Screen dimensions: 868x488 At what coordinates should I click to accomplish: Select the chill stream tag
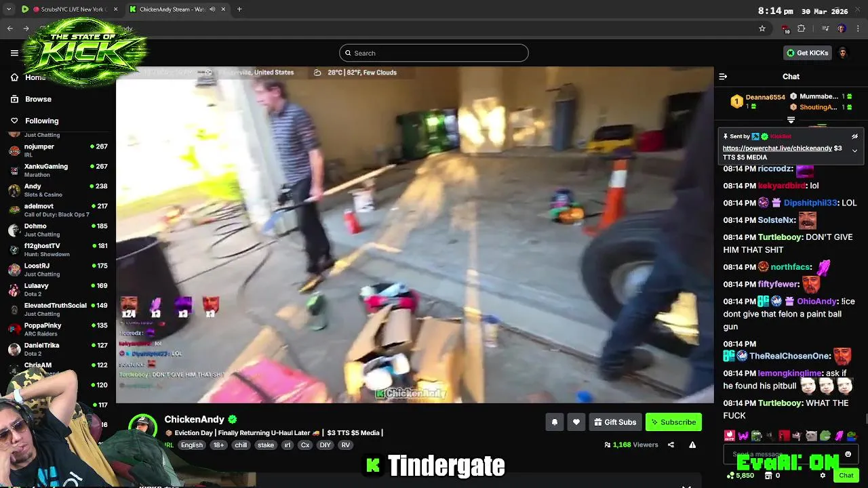click(241, 445)
